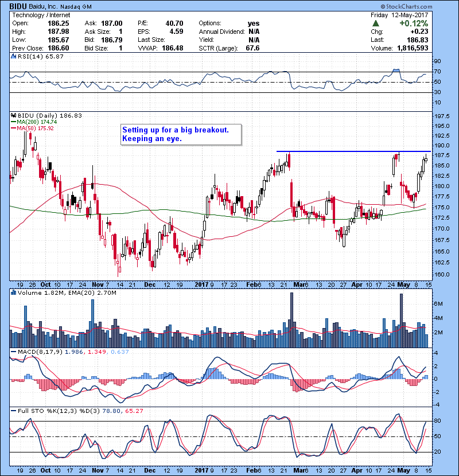
Task: Click the High value 187.98
Action: click(x=59, y=32)
